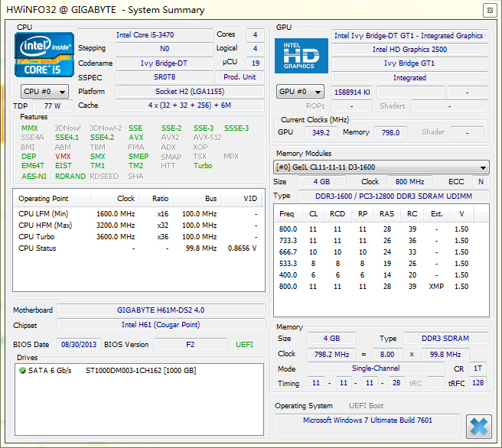
Task: Click the AES-NI feature label
Action: click(34, 177)
